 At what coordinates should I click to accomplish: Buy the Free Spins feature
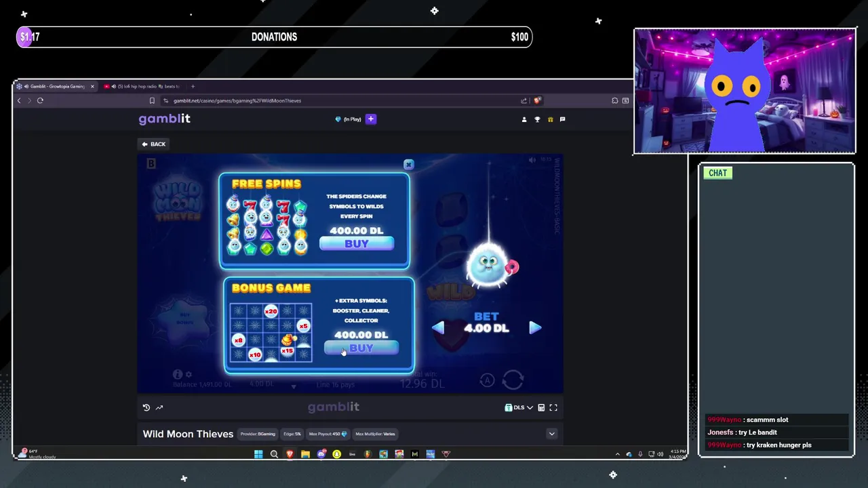click(x=357, y=244)
